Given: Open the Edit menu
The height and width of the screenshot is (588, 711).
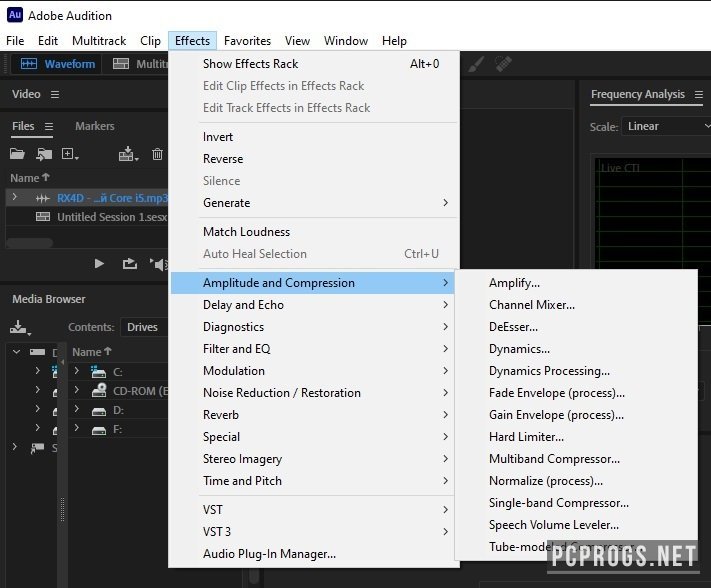Looking at the screenshot, I should (48, 41).
